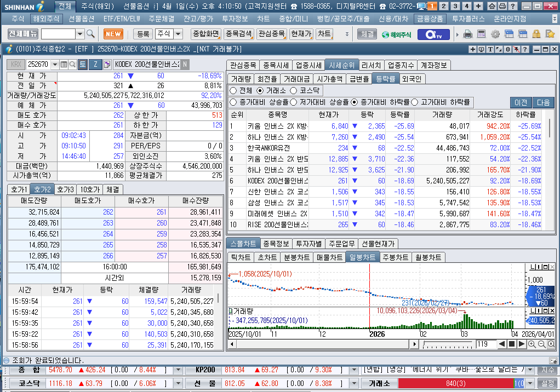Switch to 호가3 tab

coord(65,189)
